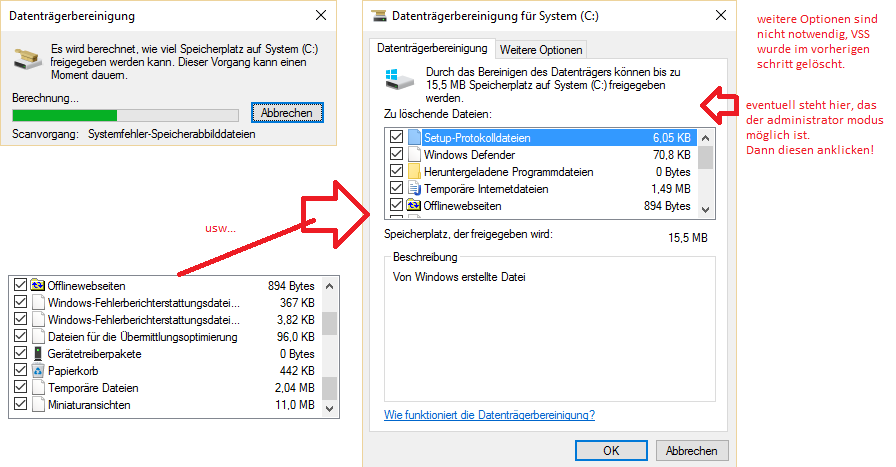Uncheck Miniaturansichten checkbox
Viewport: 896px width, 467px height.
(21, 404)
